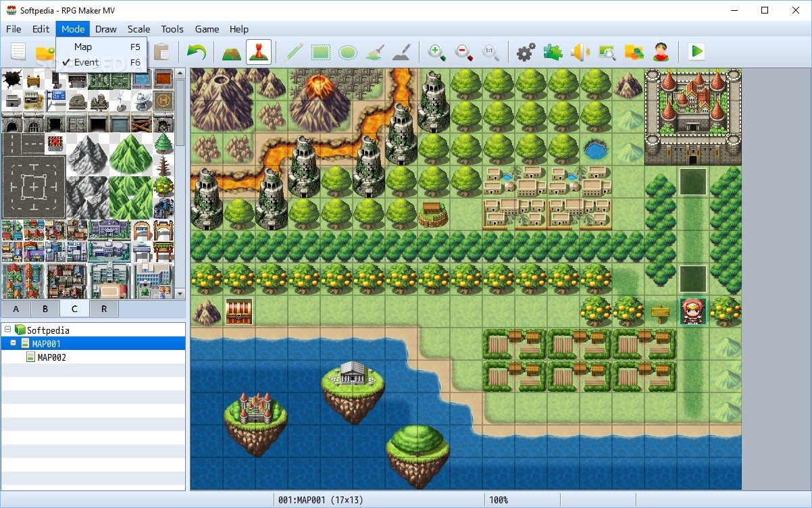
Task: Click the Mode menu header
Action: coord(72,29)
